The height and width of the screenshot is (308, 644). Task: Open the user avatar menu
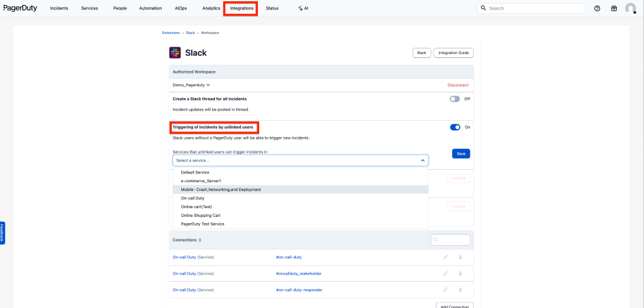tap(630, 8)
